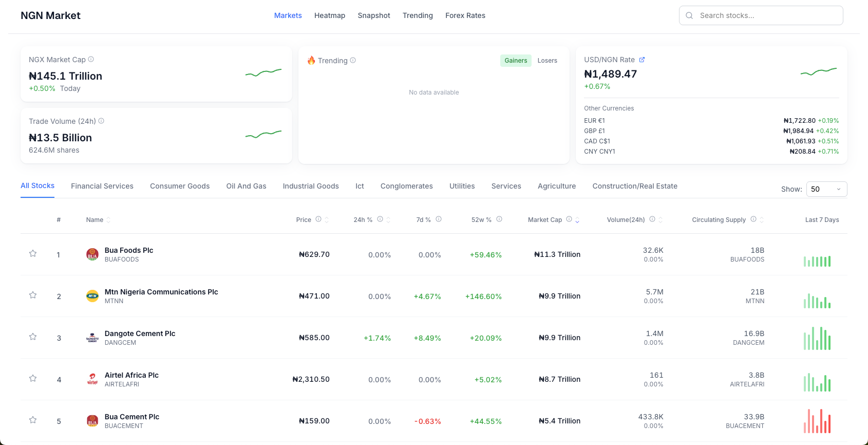Viewport: 868px width, 445px height.
Task: Open the Show 50 rows dropdown
Action: (x=826, y=189)
